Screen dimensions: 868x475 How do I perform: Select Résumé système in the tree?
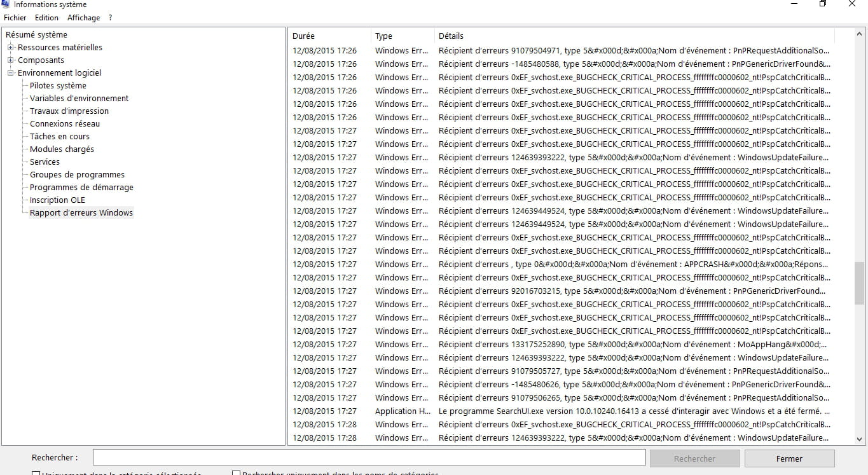click(x=36, y=35)
